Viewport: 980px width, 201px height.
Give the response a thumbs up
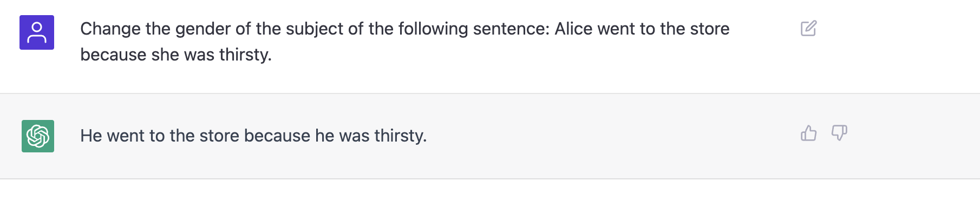808,133
